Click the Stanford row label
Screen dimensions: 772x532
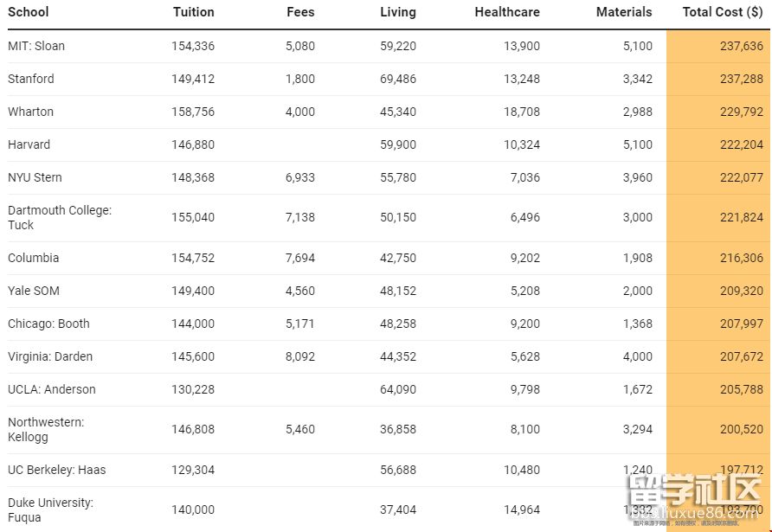point(31,79)
